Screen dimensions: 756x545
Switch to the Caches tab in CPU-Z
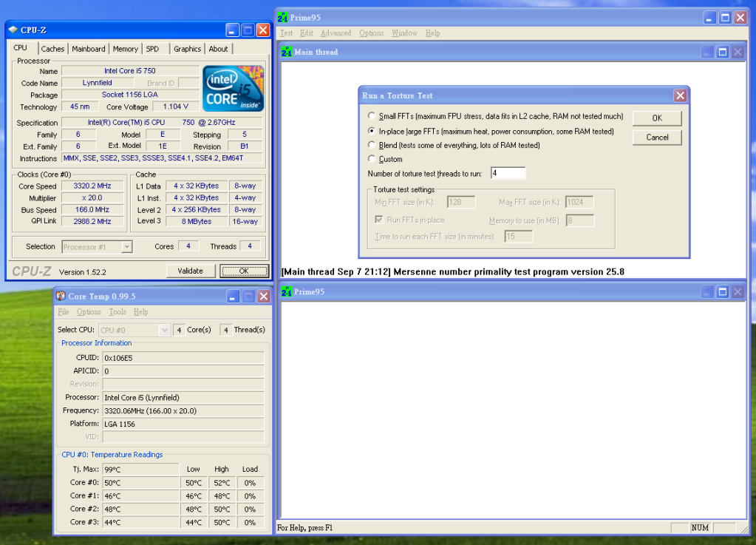(x=52, y=49)
